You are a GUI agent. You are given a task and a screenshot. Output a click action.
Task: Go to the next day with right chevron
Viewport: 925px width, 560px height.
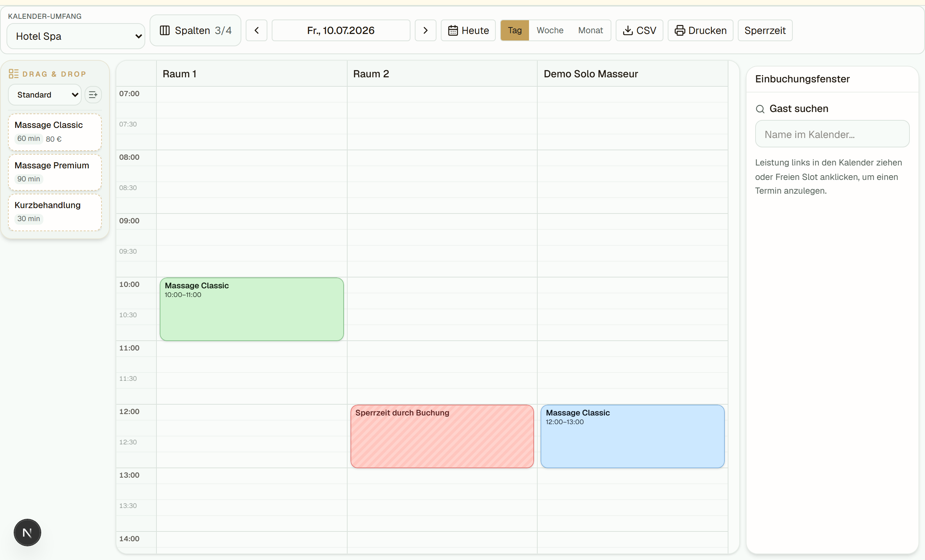click(x=425, y=30)
